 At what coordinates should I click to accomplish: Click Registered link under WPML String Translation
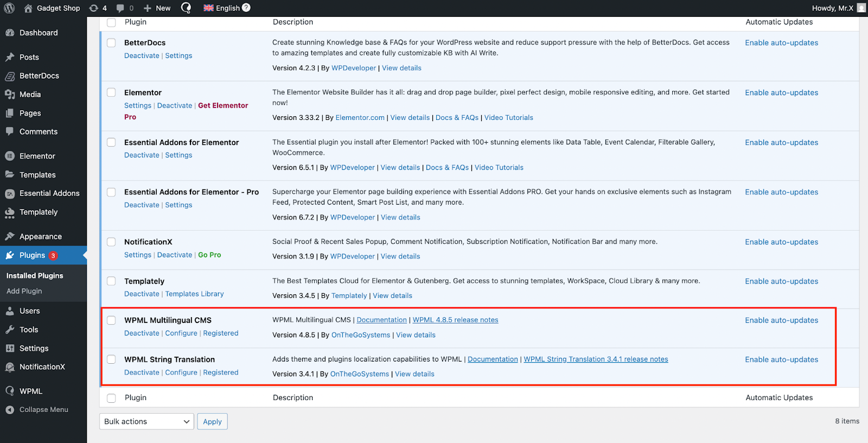(x=221, y=372)
